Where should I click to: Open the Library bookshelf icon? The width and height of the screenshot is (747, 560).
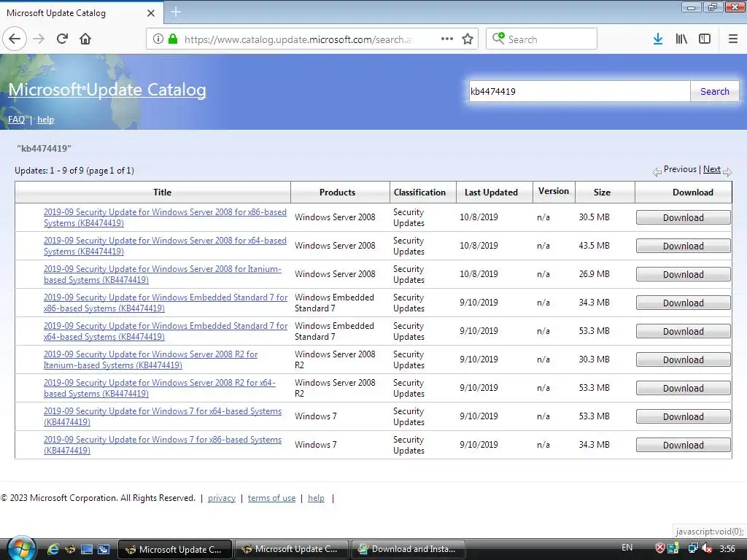tap(681, 39)
